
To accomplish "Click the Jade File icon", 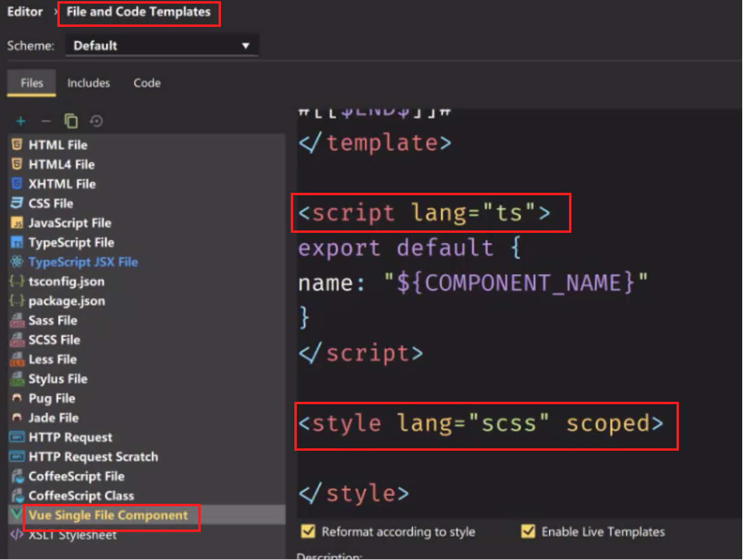I will 17,418.
